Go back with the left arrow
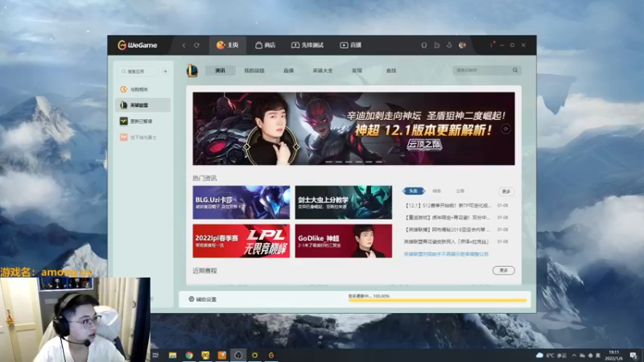644x362 pixels. pos(184,45)
